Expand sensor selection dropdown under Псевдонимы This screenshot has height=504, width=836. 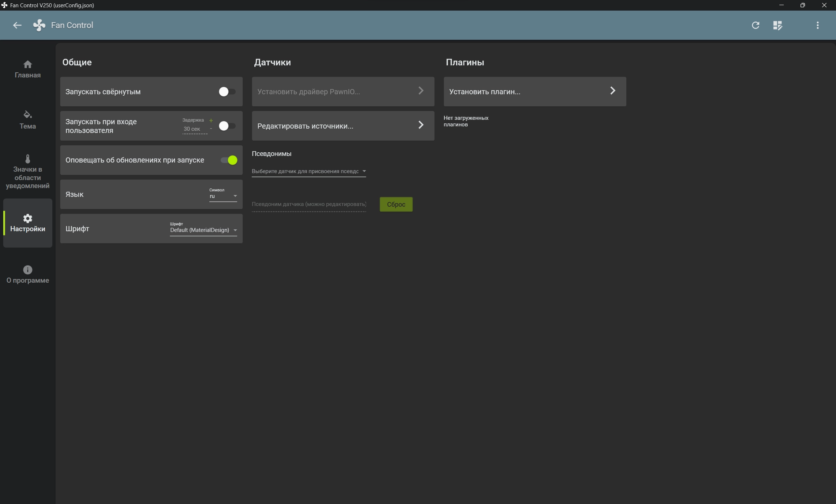click(x=308, y=171)
